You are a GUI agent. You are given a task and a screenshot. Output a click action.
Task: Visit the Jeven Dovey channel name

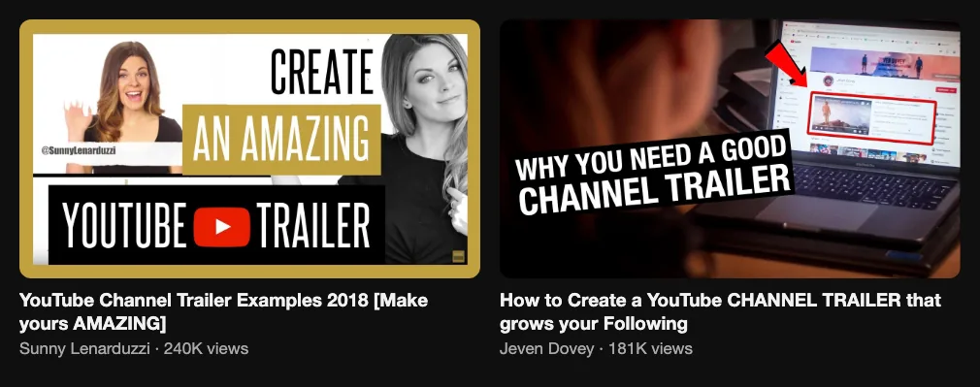coord(547,349)
